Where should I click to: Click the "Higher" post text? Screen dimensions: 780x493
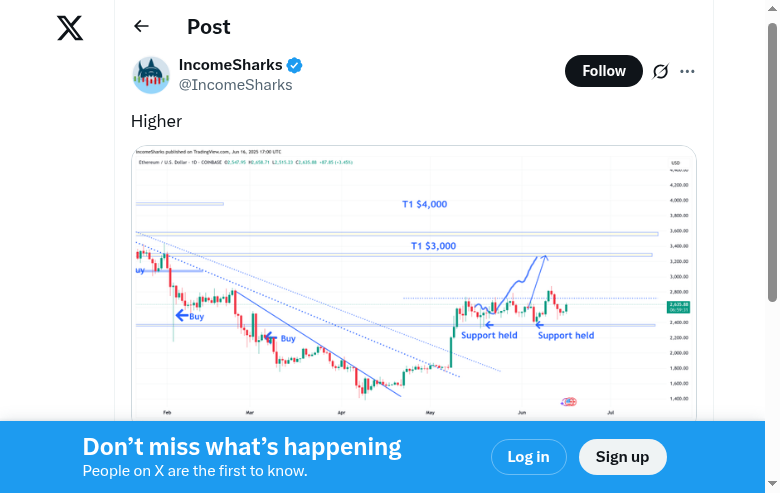click(156, 121)
